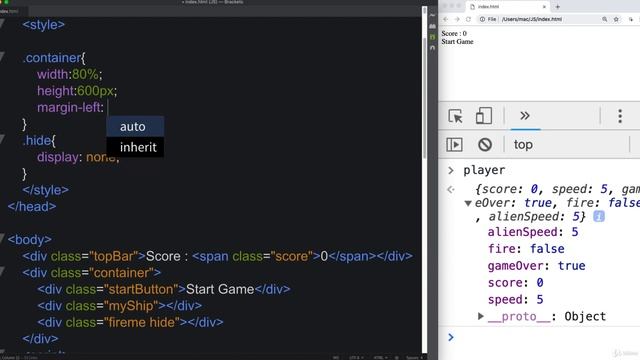Open DevTools three-dot customize menu
This screenshot has width=640, height=360.
(620, 116)
